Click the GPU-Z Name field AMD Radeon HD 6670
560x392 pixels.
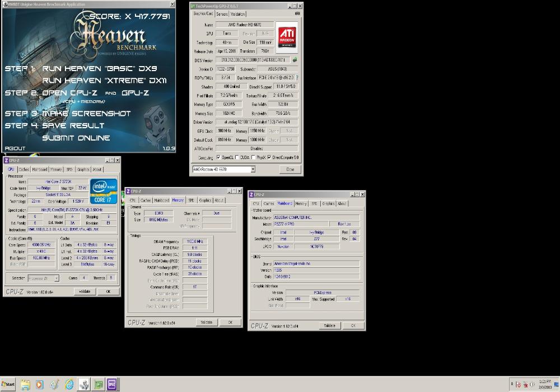[x=245, y=25]
